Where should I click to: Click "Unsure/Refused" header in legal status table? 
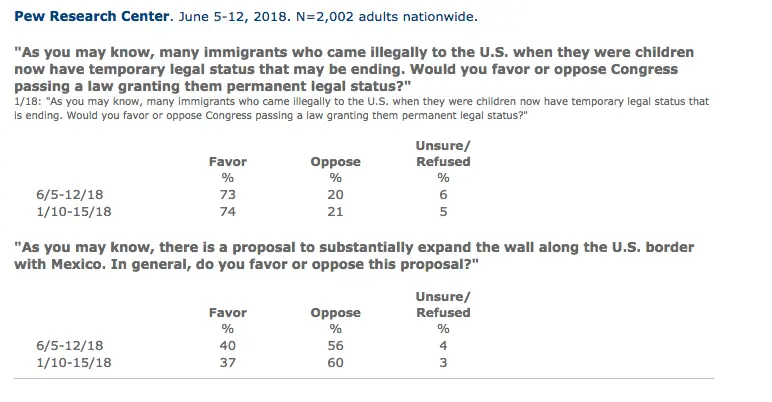(x=443, y=153)
